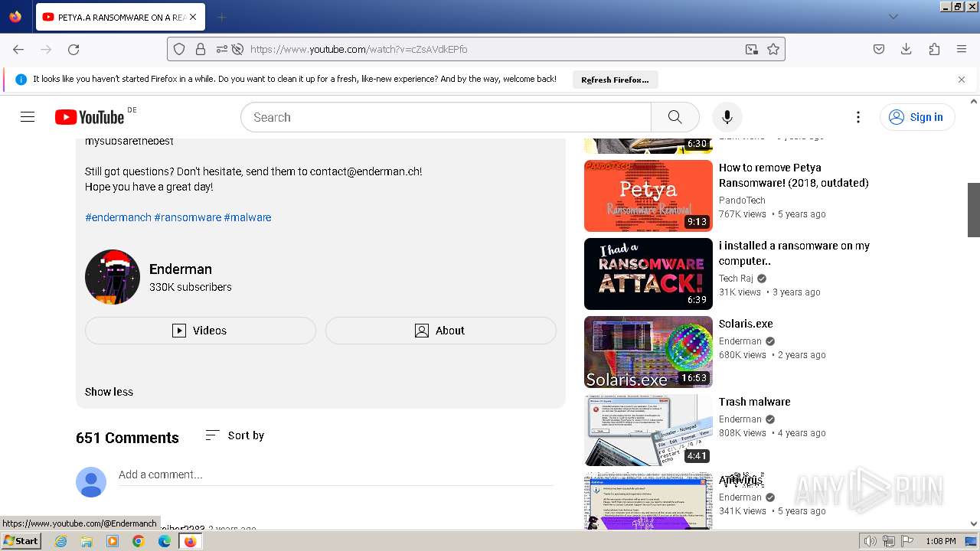
Task: Open Tech Raj channel name
Action: [x=736, y=279]
